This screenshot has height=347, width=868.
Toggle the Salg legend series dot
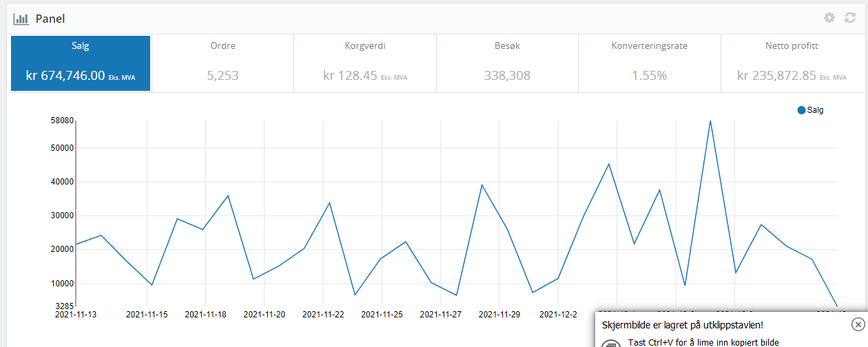pyautogui.click(x=801, y=110)
